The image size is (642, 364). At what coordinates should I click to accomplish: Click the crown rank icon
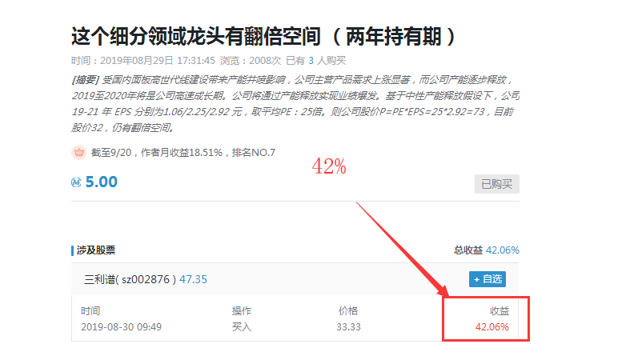point(79,152)
